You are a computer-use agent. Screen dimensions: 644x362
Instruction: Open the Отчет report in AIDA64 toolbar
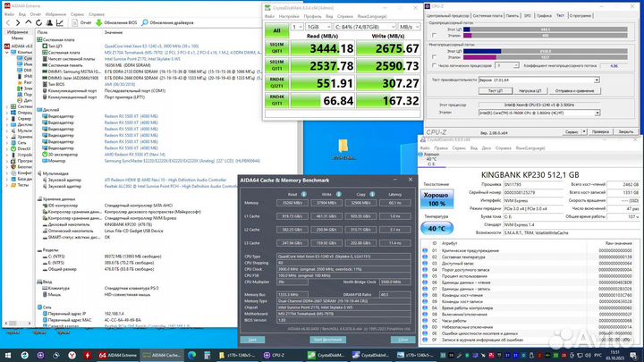click(x=81, y=23)
